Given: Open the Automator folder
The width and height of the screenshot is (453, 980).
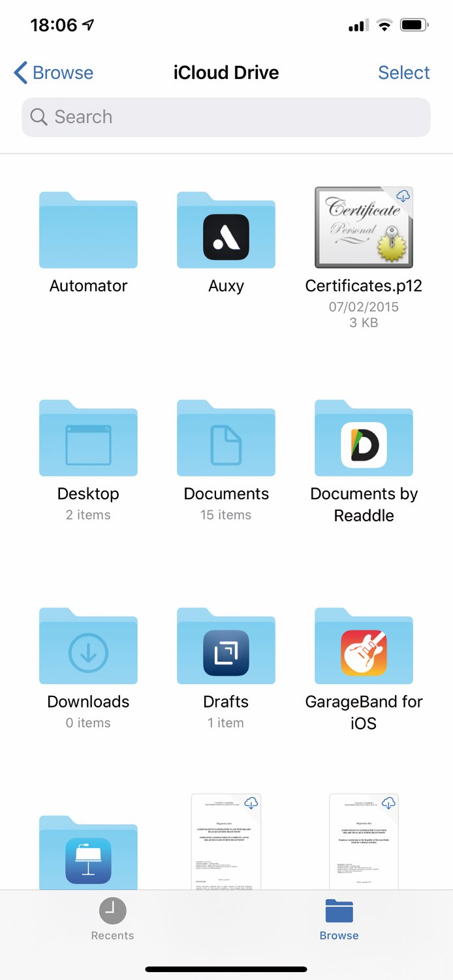Looking at the screenshot, I should click(x=88, y=230).
